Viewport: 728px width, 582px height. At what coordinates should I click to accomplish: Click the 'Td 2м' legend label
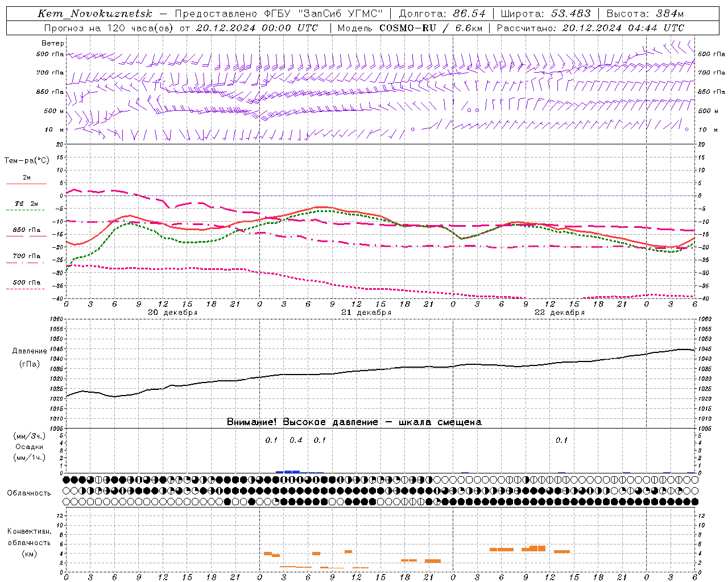pyautogui.click(x=27, y=203)
